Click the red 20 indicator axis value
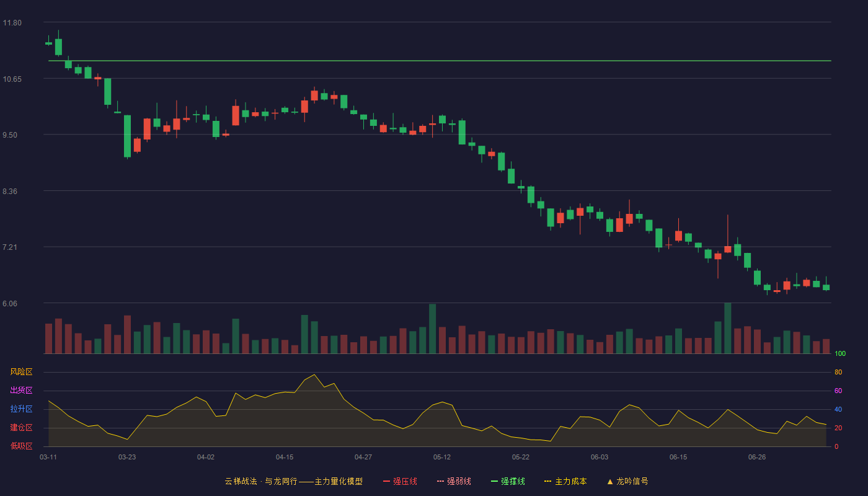The height and width of the screenshot is (496, 868). point(838,428)
